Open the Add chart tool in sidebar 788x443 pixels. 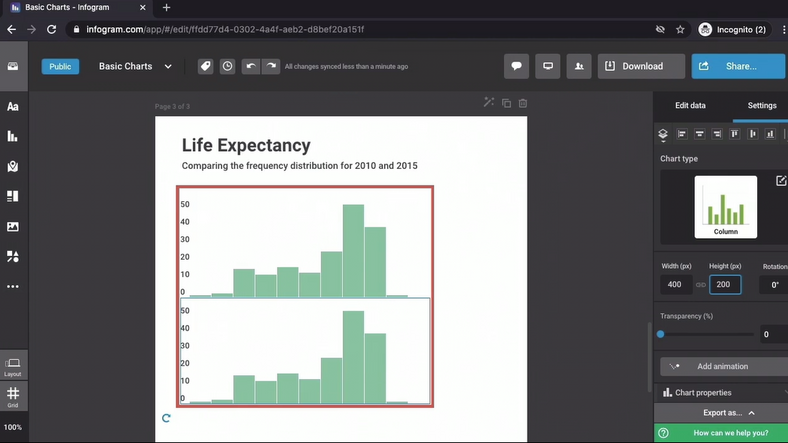click(13, 136)
